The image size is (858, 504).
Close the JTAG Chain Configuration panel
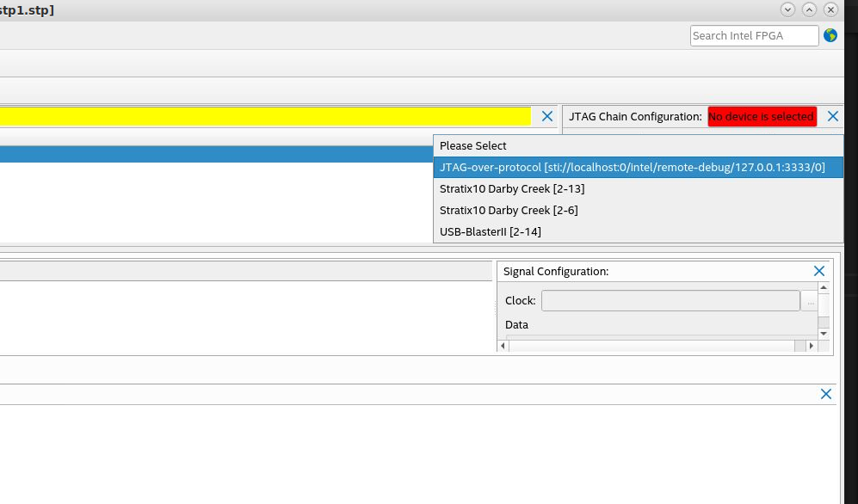point(833,116)
